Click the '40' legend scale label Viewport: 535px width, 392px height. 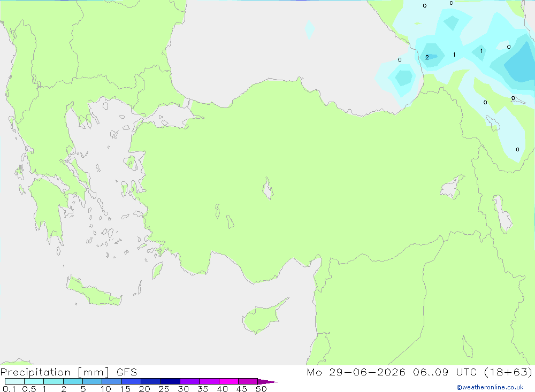[x=222, y=389]
